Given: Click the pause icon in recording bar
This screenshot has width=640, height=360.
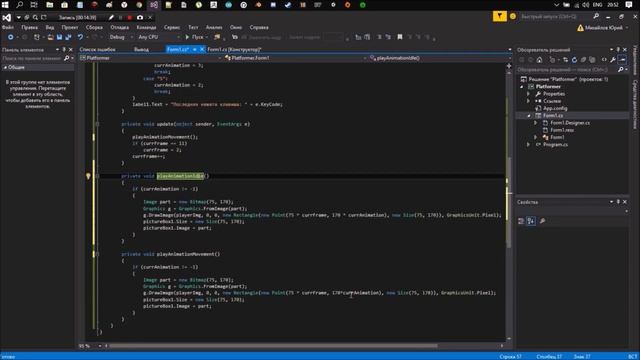Looking at the screenshot, I should pos(120,18).
